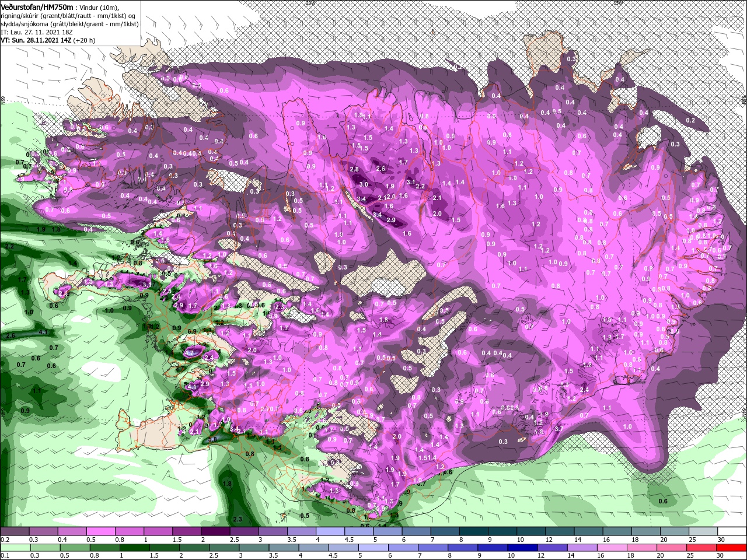
Task: Click the 3.7 snow value on the map
Action: click(558, 429)
